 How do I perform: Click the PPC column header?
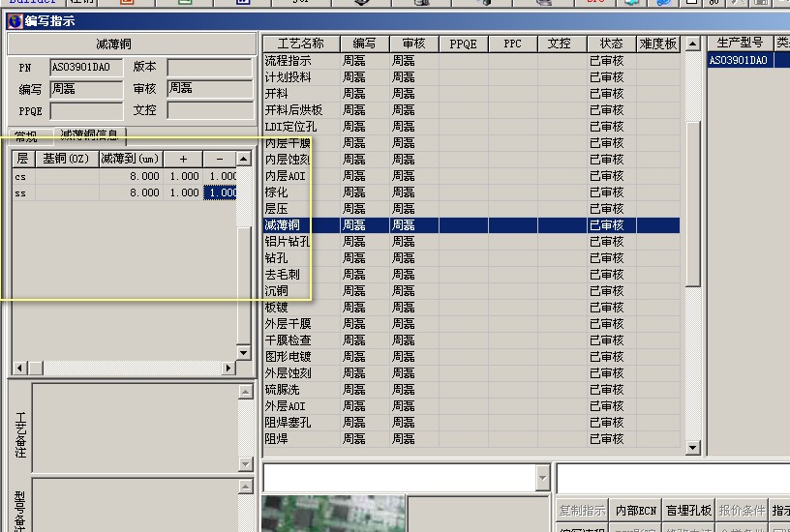coord(513,44)
